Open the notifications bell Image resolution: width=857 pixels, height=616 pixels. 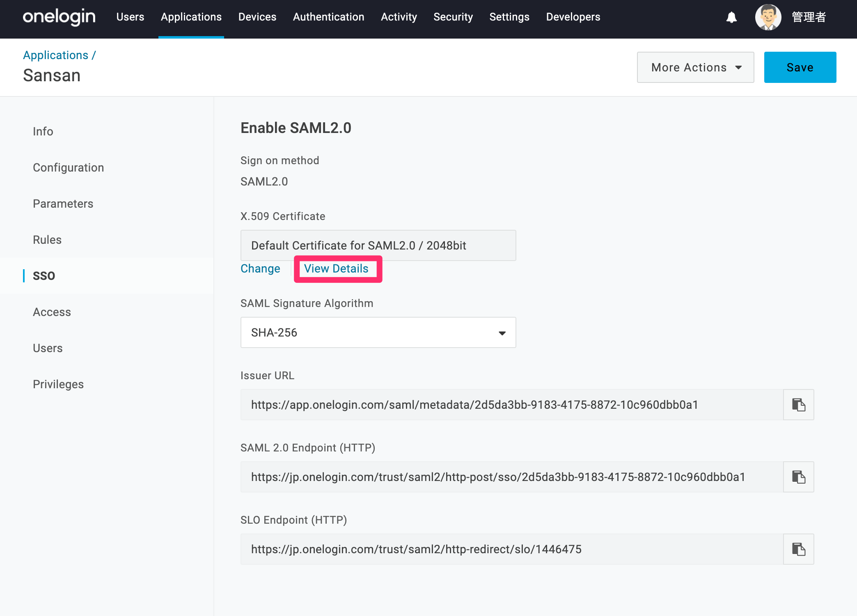tap(731, 17)
